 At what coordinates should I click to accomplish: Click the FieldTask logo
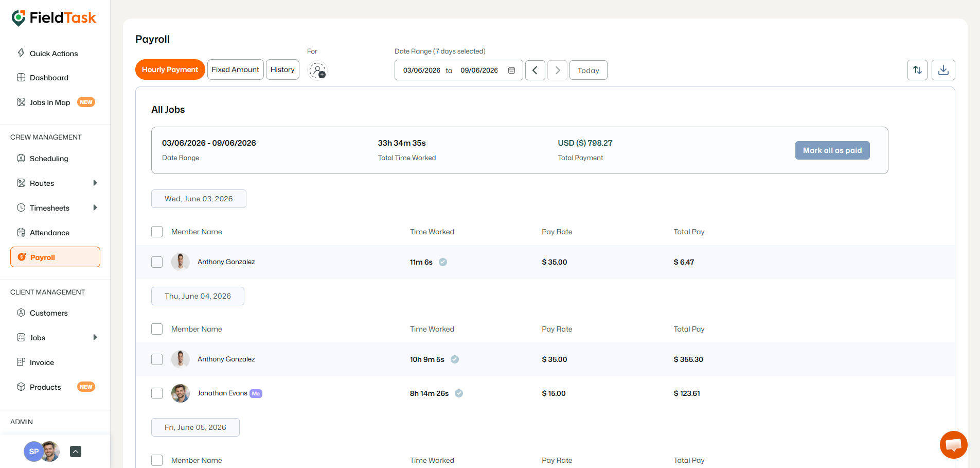[x=54, y=18]
